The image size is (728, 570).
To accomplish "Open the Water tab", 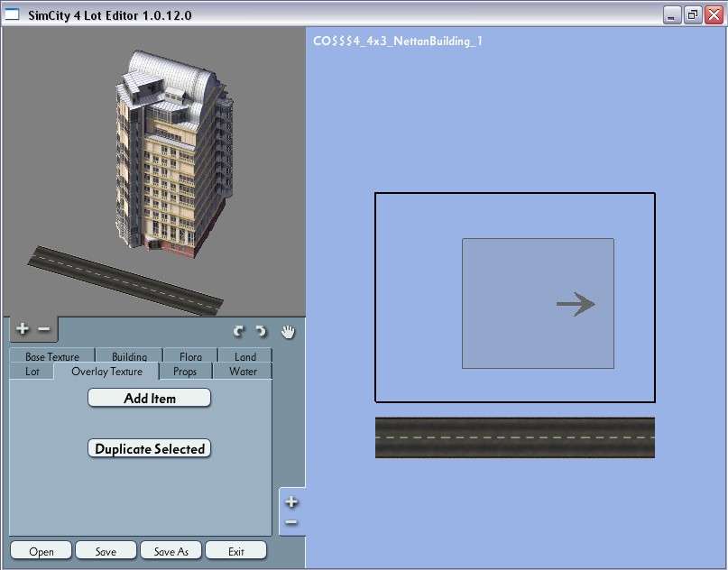I will (243, 372).
